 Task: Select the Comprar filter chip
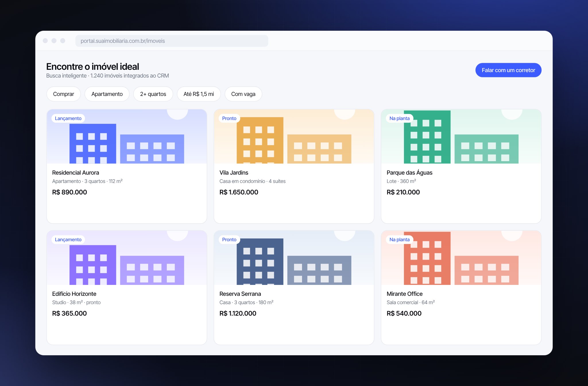pos(63,94)
